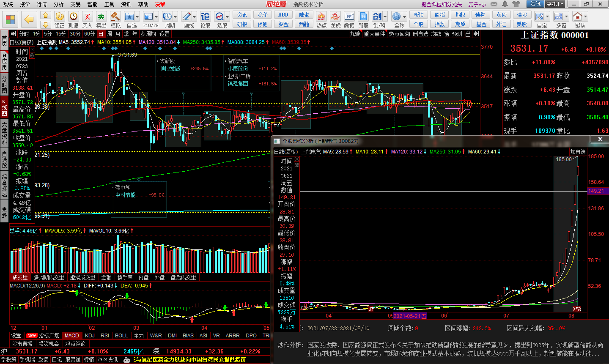Switch chart period to 30分

pyautogui.click(x=75, y=34)
